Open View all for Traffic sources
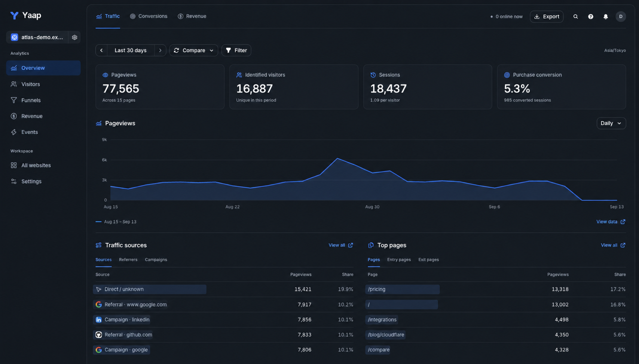Screen dimensions: 639x364 coord(340,246)
